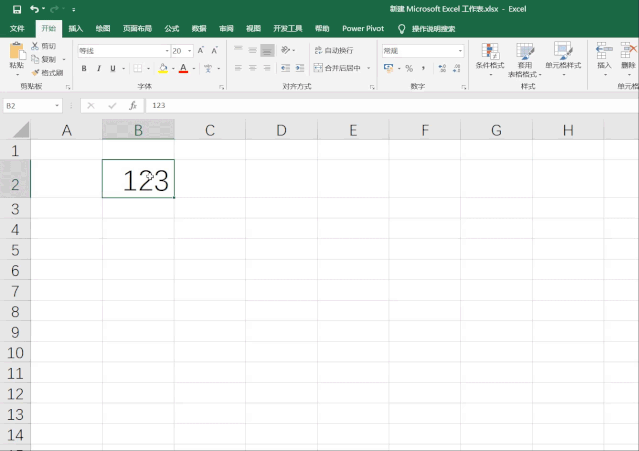Toggle Bottom Align (highlighted) button

267,50
